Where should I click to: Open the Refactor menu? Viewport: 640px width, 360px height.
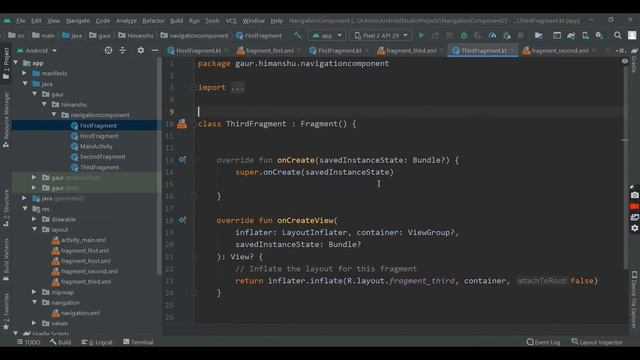pyautogui.click(x=153, y=20)
